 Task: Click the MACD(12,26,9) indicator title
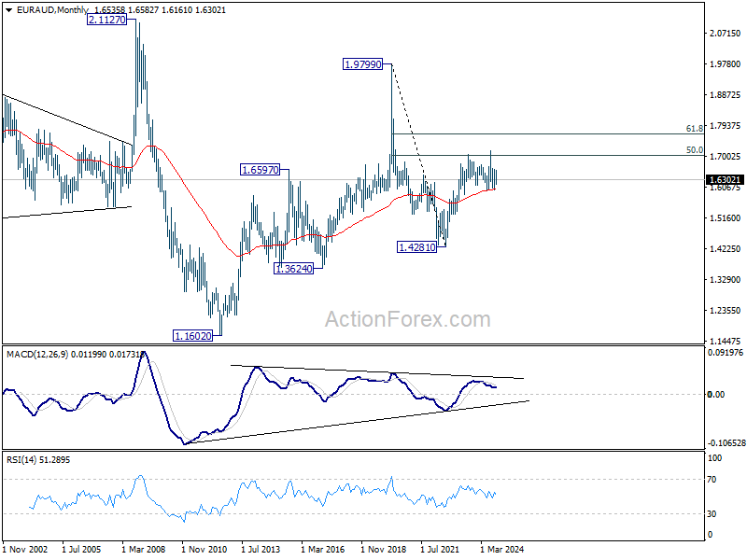coord(37,355)
